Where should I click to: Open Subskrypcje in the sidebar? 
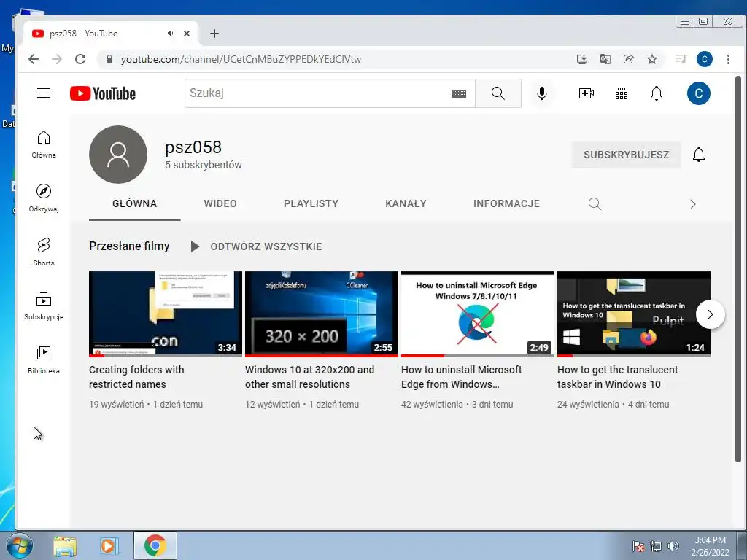43,306
